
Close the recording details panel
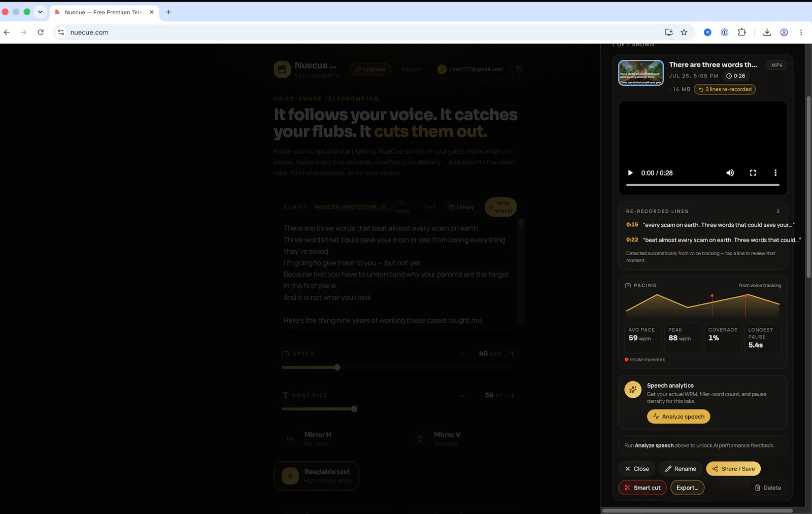pyautogui.click(x=637, y=469)
